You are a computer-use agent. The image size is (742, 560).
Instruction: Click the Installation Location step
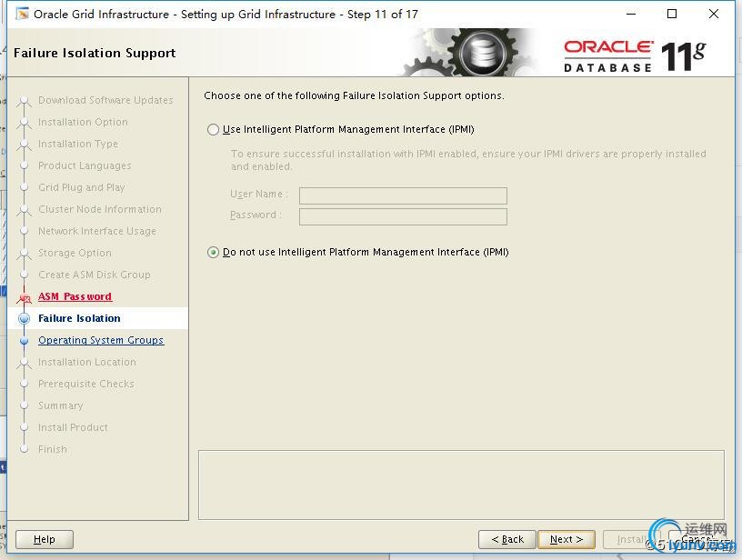(x=87, y=362)
